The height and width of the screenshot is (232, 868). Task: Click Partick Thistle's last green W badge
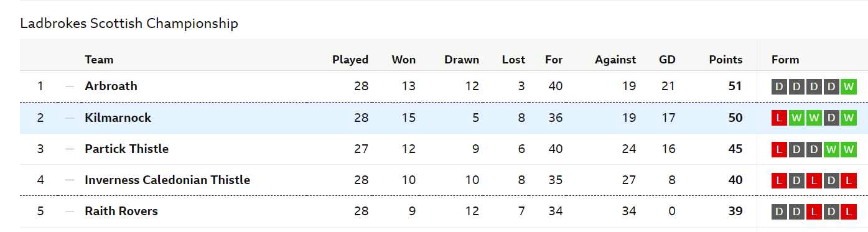pyautogui.click(x=848, y=149)
